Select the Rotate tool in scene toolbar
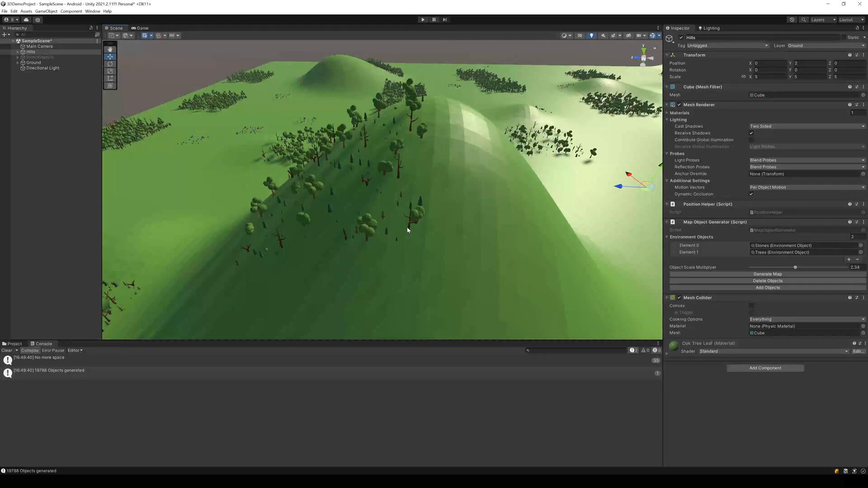868x488 pixels. pos(110,64)
